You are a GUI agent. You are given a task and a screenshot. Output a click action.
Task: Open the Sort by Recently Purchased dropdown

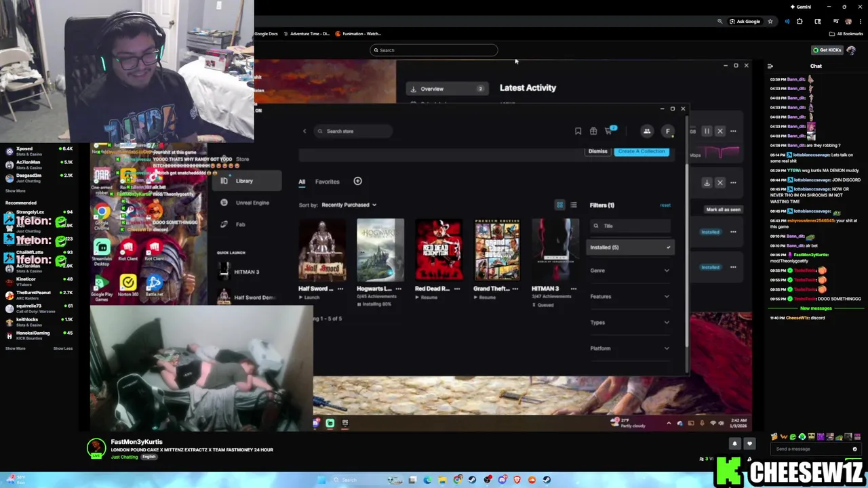coord(349,205)
